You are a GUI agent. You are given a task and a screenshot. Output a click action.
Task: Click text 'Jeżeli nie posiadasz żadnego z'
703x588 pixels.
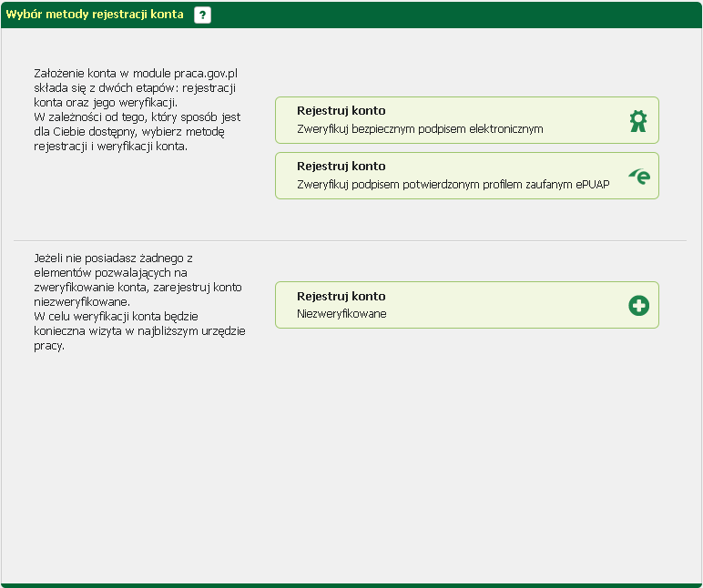point(113,259)
